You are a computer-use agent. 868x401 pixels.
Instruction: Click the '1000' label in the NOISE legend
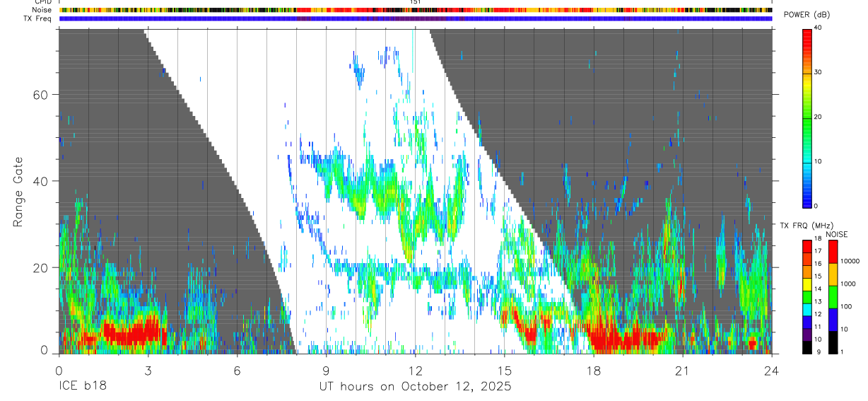tap(848, 284)
